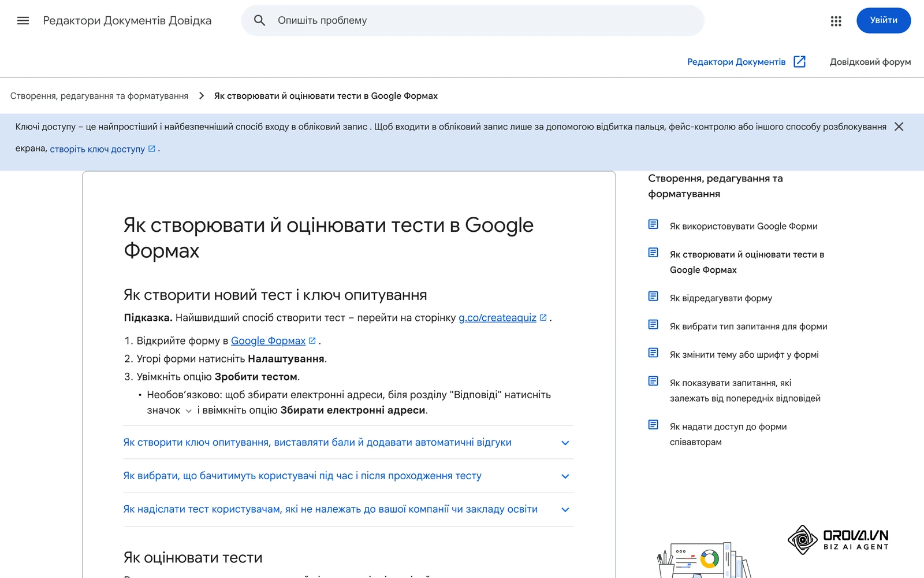Image resolution: width=924 pixels, height=578 pixels.
Task: Click article icon beside Як надати доступ до форми
Action: pyautogui.click(x=653, y=425)
